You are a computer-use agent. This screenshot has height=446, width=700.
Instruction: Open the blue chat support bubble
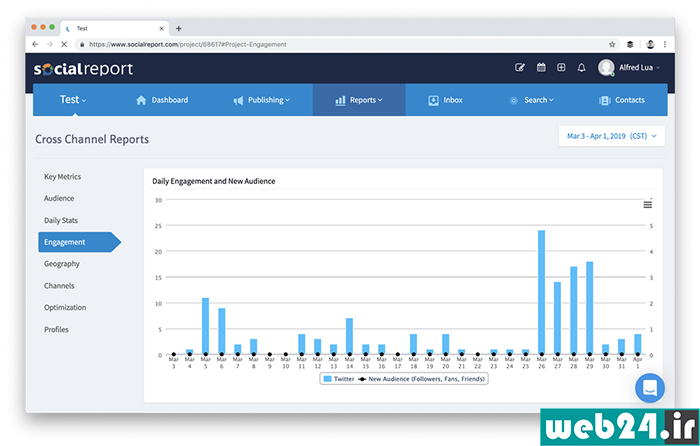(650, 388)
